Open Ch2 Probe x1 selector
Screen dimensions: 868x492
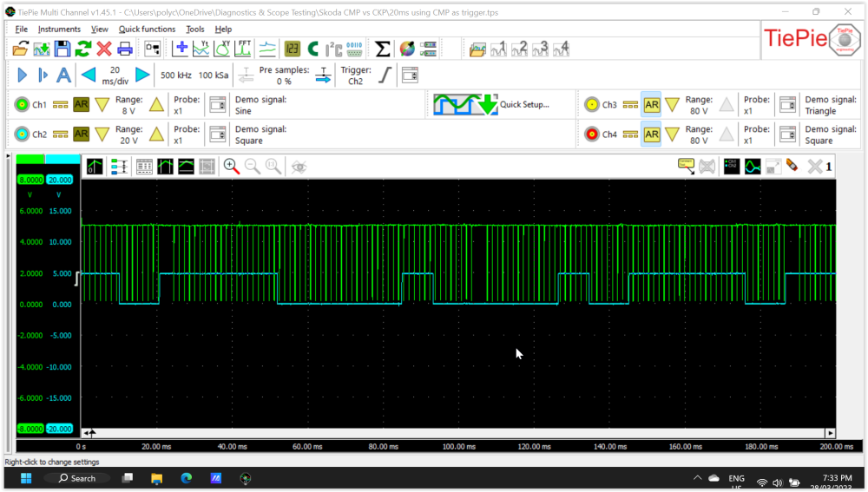(x=187, y=134)
